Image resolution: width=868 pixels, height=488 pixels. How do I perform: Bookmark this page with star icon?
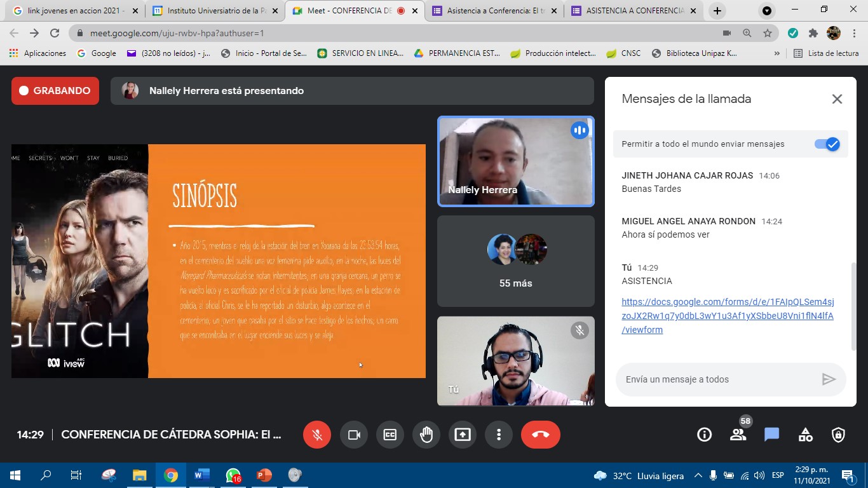[768, 33]
